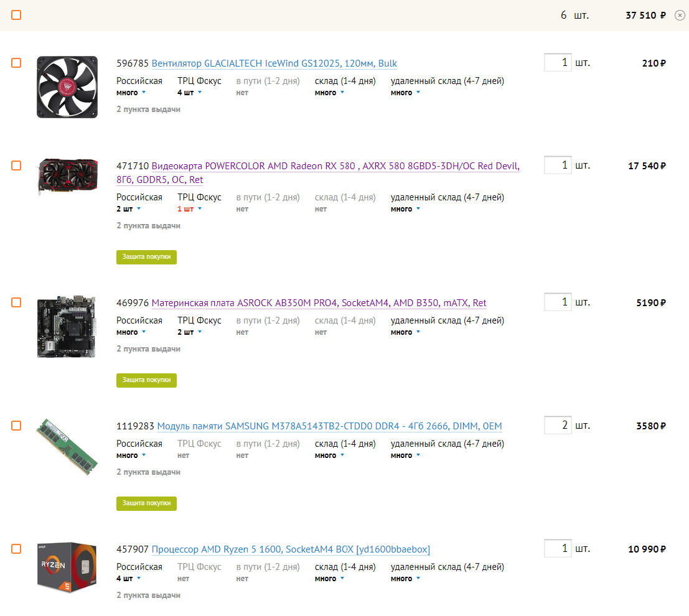
Task: Check the select-all checkbox in header row
Action: pos(16,15)
